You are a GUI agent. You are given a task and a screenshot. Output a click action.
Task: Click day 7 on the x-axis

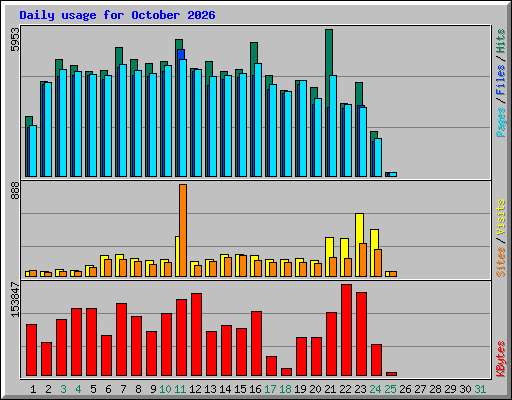[123, 389]
